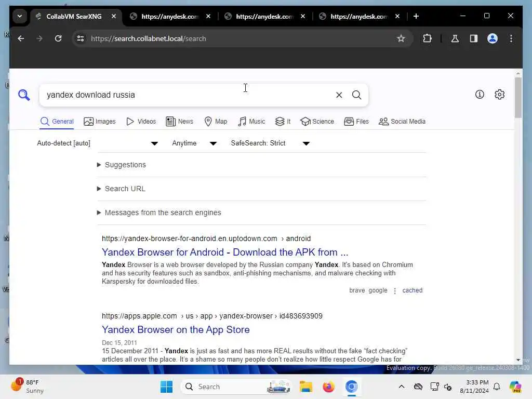This screenshot has height=399, width=532.
Task: Clear the search query with the X icon
Action: tap(339, 95)
